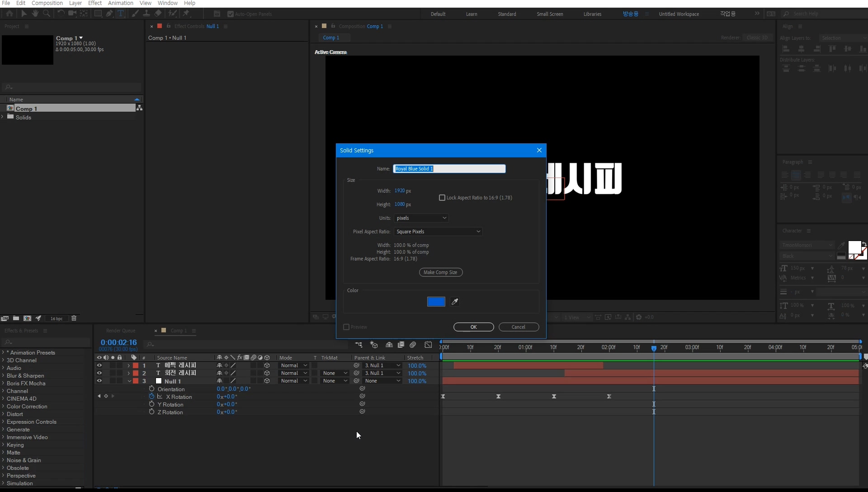The width and height of the screenshot is (868, 492).
Task: Open the Composition menu
Action: click(x=47, y=3)
